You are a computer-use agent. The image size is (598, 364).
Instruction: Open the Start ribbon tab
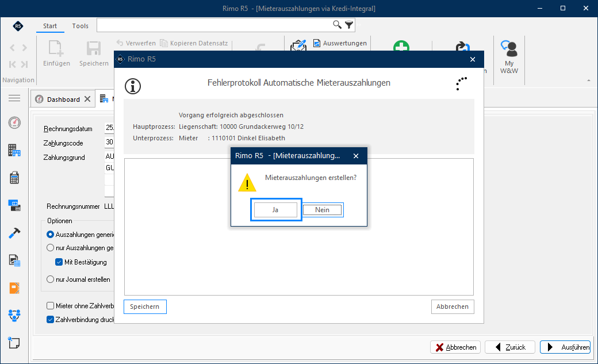tap(50, 26)
